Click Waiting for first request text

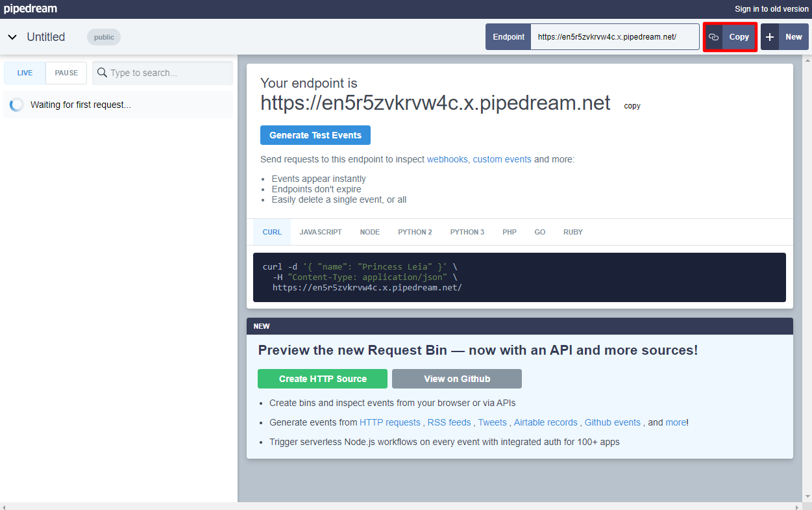(x=80, y=105)
